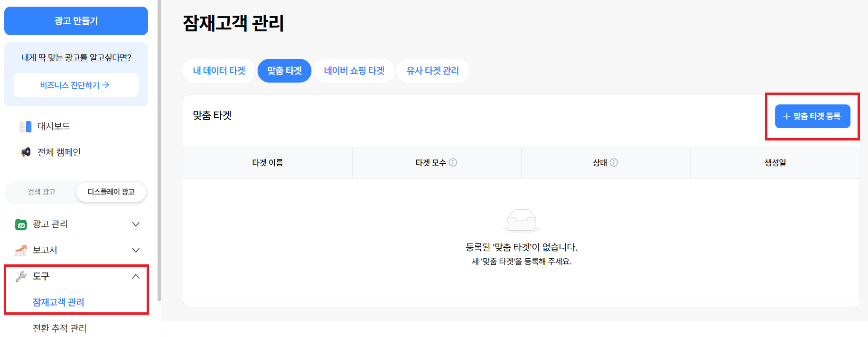Screen dimensions: 868x337
Task: Click the 타겟 모수 info icon
Action: (453, 163)
